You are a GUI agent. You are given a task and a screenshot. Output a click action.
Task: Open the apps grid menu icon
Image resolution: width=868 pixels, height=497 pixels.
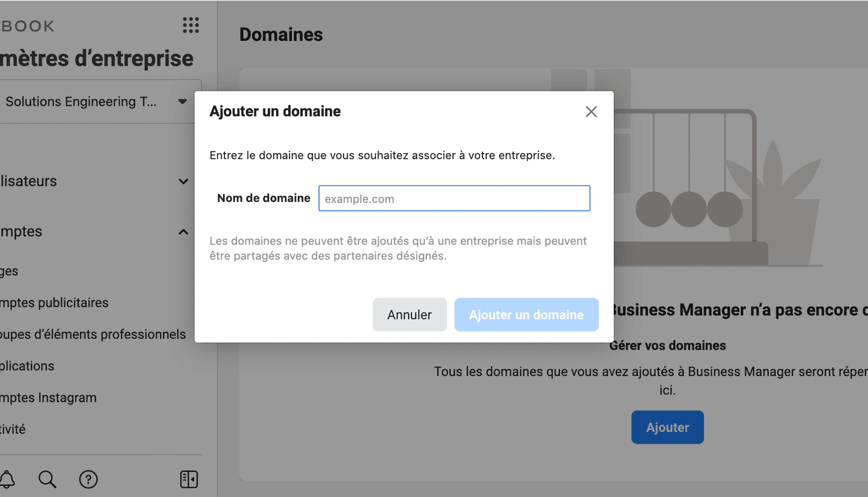(x=191, y=25)
